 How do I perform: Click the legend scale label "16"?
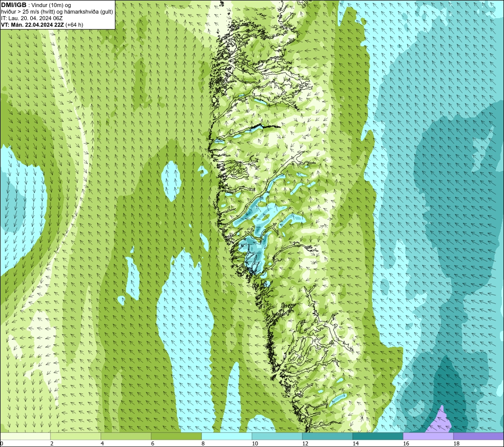point(406,443)
